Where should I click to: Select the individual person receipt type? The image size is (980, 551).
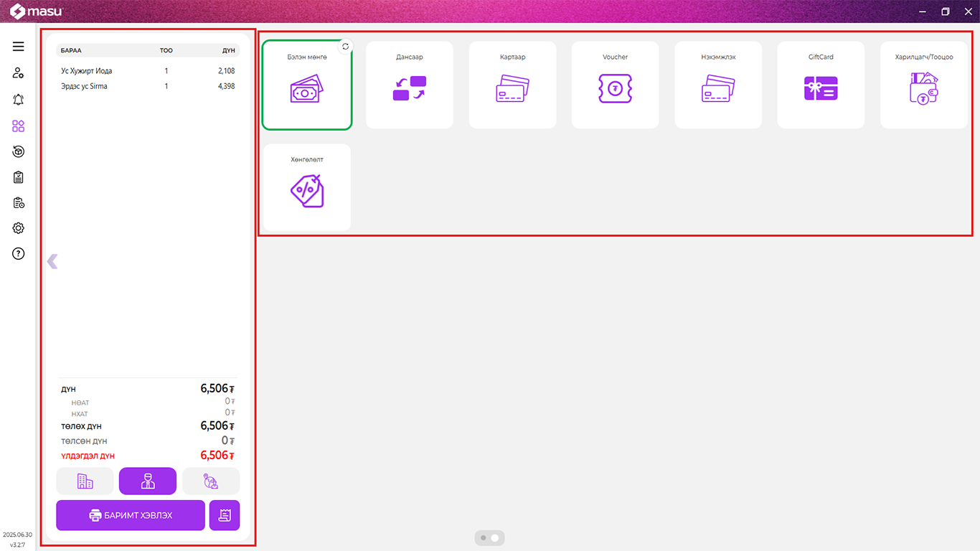[x=148, y=481]
